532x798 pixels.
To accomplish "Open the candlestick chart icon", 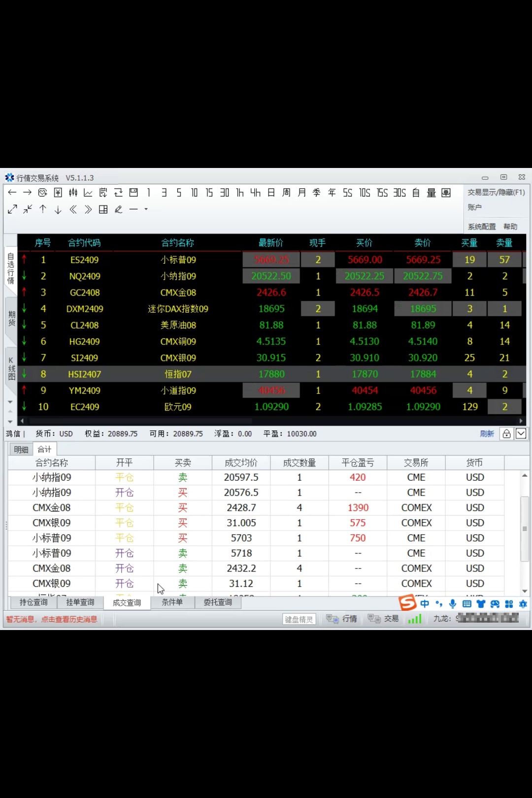I will [73, 193].
